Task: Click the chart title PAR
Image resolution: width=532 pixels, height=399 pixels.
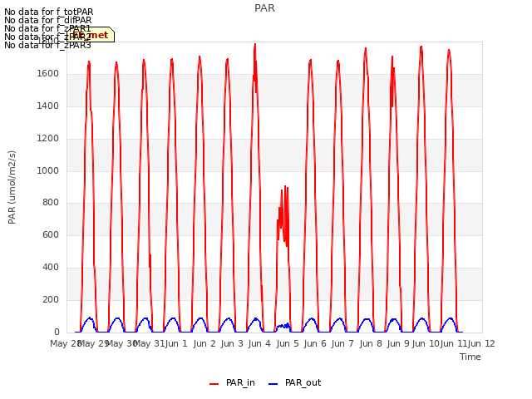Action: (264, 8)
